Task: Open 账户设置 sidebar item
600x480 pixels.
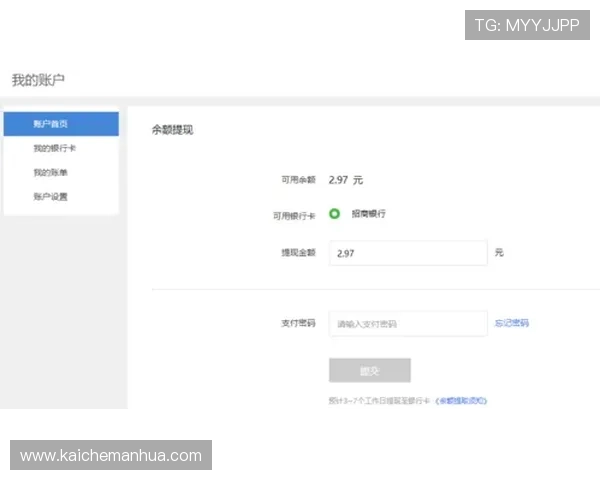Action: click(x=51, y=197)
